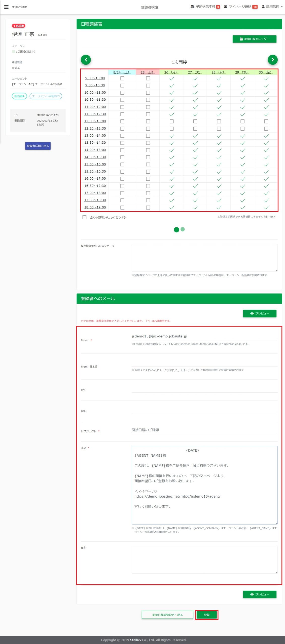The image size is (285, 644).
Task: Select the 27 (火) date column header
Action: (195, 72)
